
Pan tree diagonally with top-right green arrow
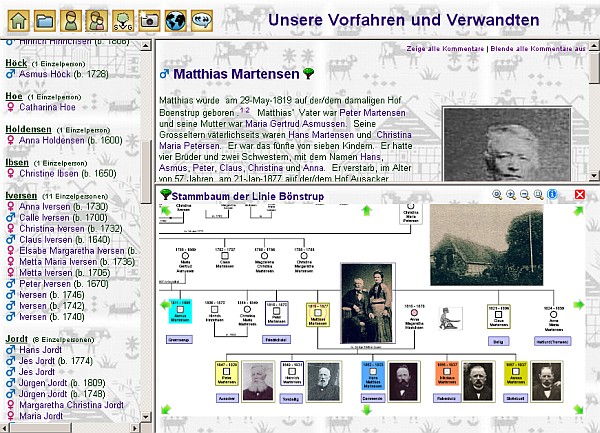click(578, 211)
